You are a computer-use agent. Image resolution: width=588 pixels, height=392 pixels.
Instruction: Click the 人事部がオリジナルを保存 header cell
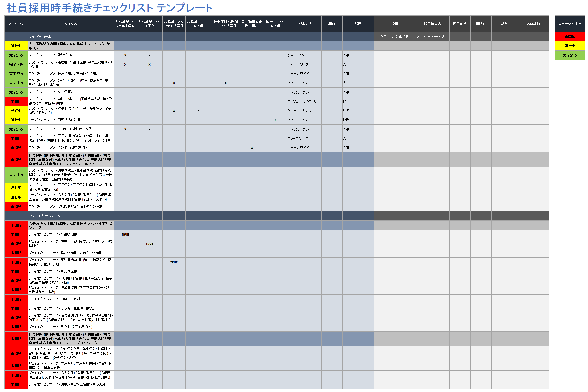[125, 24]
